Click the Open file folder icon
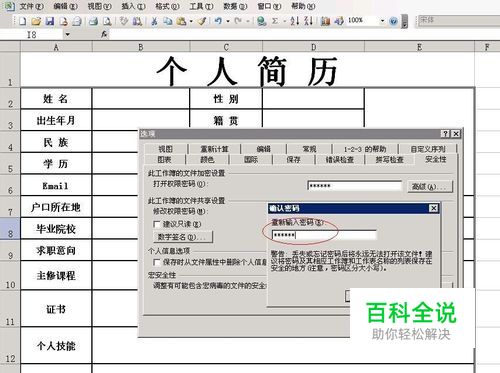Viewport: 500px width, 373px height. (36, 21)
